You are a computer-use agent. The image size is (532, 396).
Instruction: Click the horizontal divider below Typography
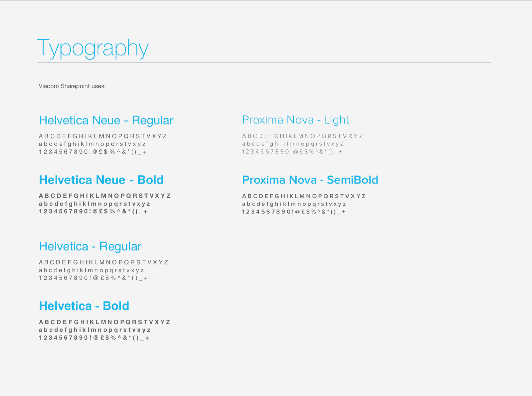pos(264,63)
